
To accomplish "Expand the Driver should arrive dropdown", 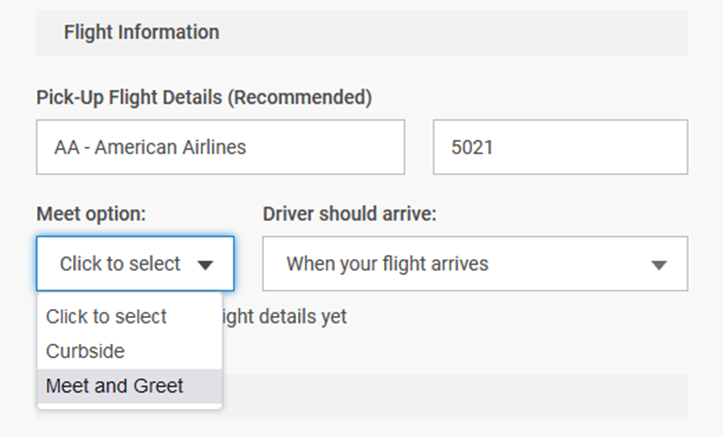I will (475, 264).
